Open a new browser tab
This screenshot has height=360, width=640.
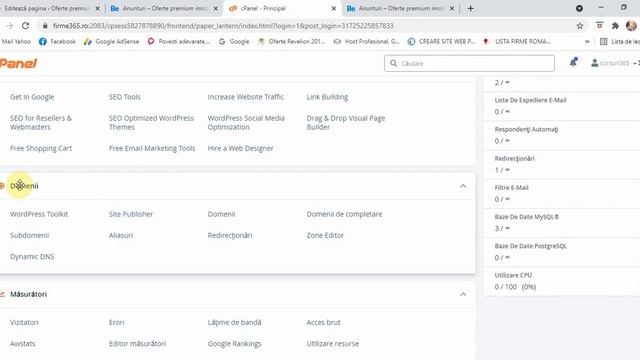pos(470,8)
